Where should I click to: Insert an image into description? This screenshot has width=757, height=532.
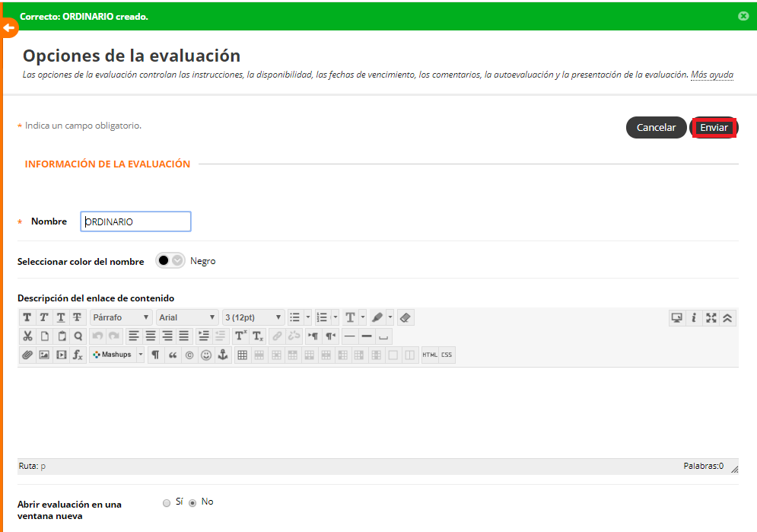[44, 355]
